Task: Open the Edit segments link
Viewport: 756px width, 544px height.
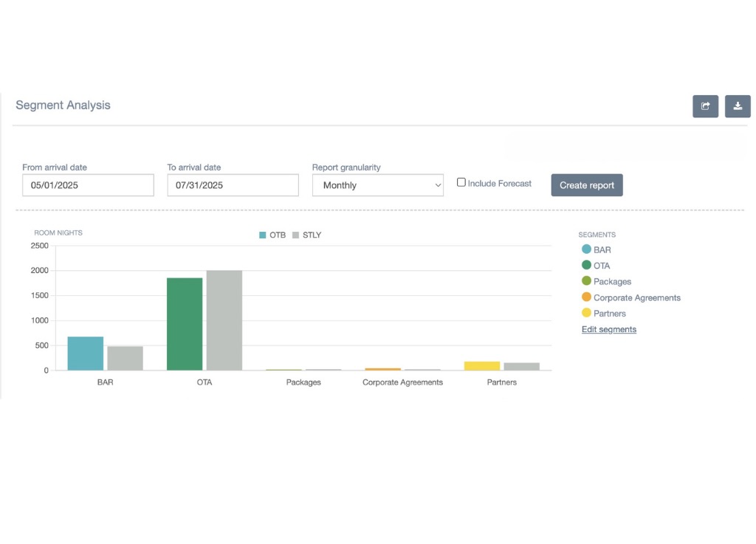Action: (609, 329)
